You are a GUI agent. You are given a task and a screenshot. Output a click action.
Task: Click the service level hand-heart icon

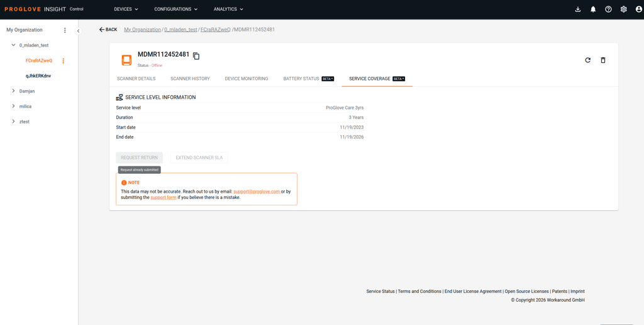[119, 98]
